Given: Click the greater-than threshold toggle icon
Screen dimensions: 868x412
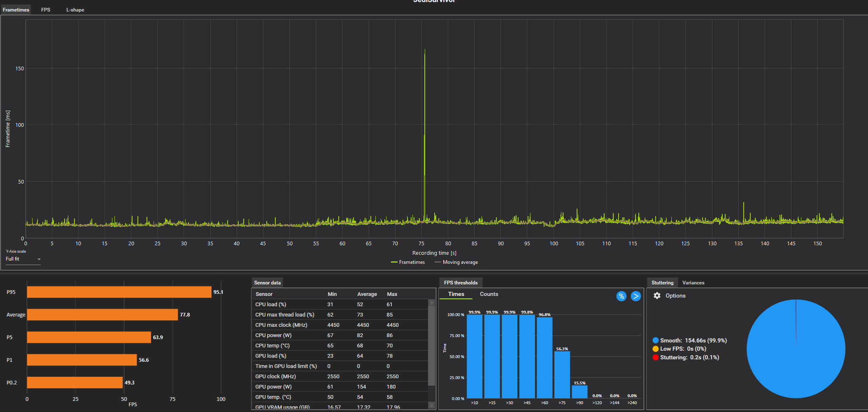Looking at the screenshot, I should pos(636,296).
